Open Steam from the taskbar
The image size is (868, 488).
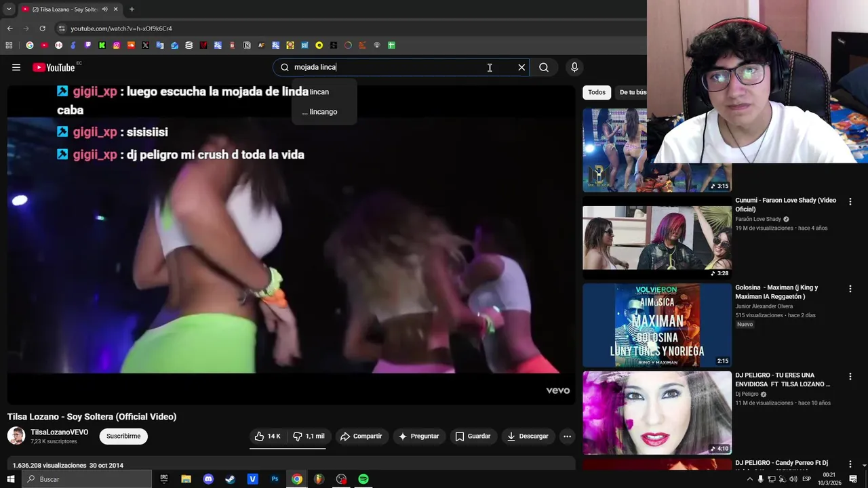click(x=231, y=479)
